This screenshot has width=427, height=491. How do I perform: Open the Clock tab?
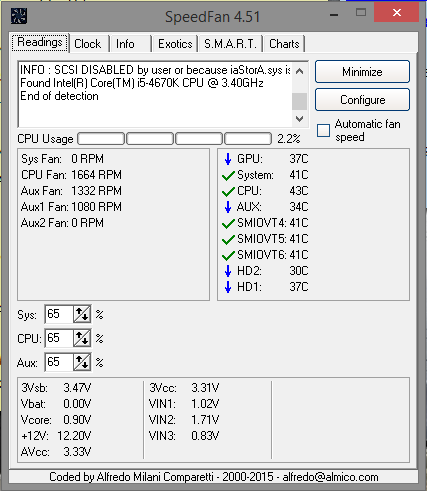coord(88,44)
